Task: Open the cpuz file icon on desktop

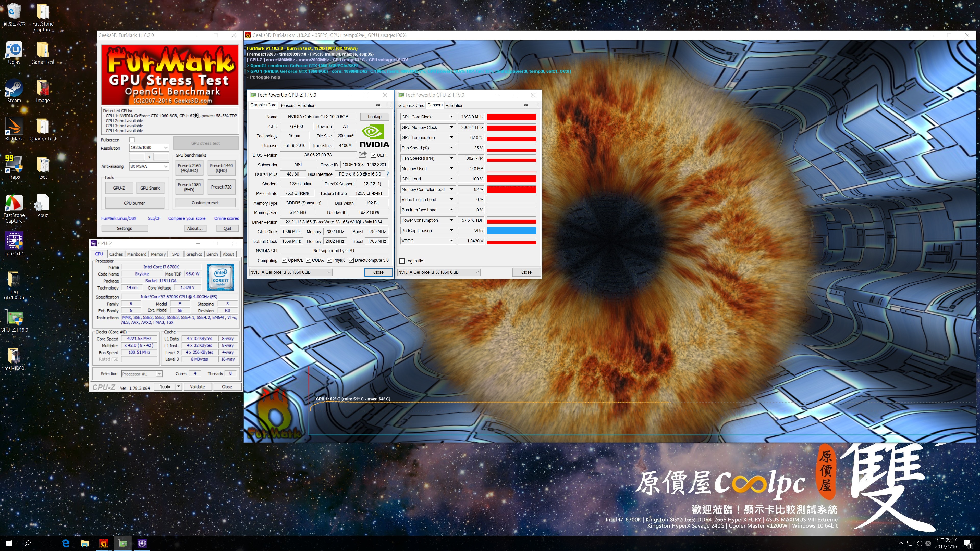Action: [x=43, y=206]
